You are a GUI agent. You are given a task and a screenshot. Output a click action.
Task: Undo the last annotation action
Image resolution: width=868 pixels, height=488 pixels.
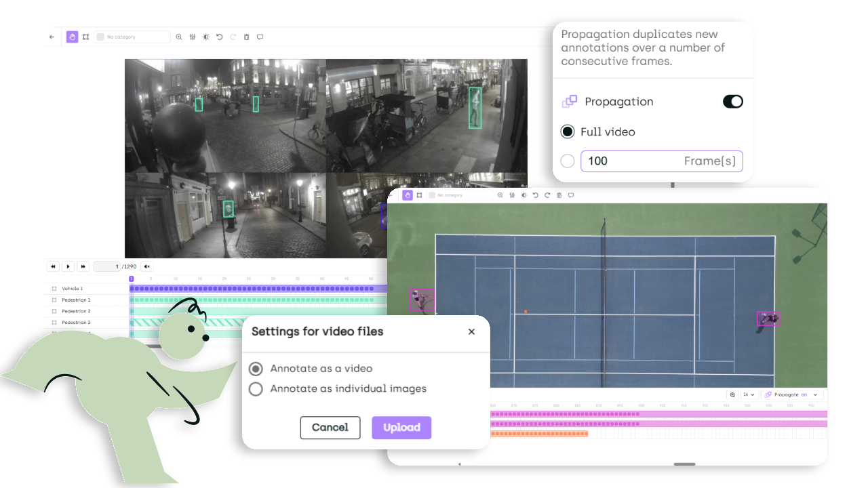point(219,37)
